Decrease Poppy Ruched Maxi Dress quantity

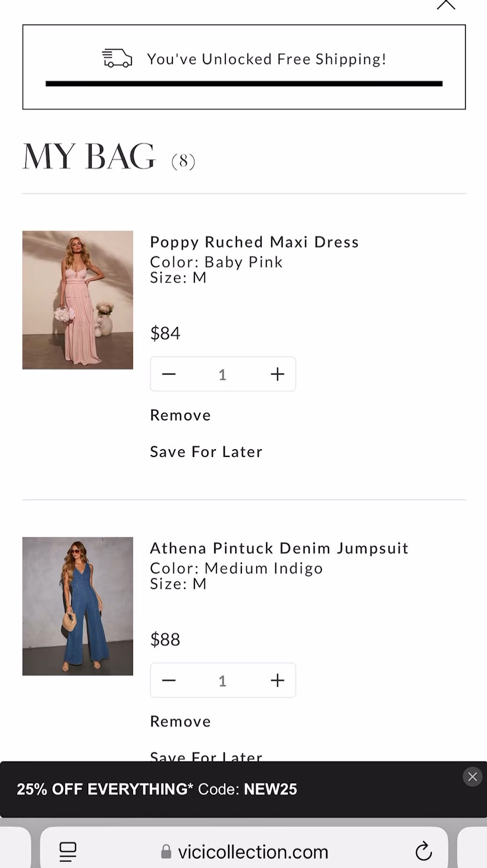click(169, 375)
